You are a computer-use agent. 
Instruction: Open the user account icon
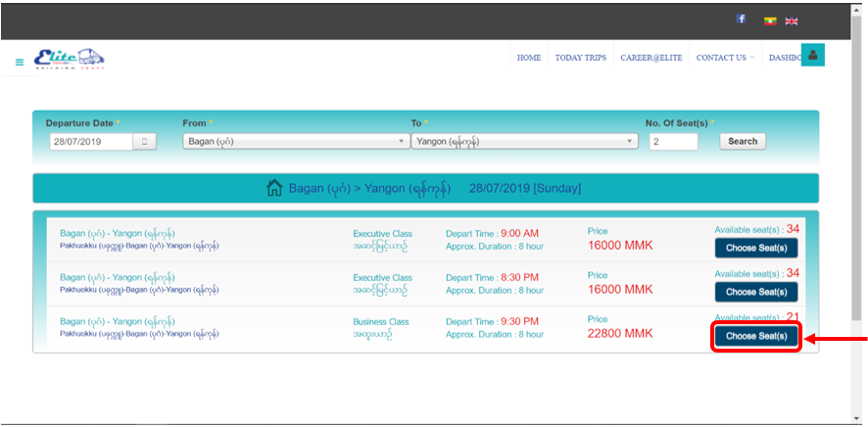tap(812, 56)
